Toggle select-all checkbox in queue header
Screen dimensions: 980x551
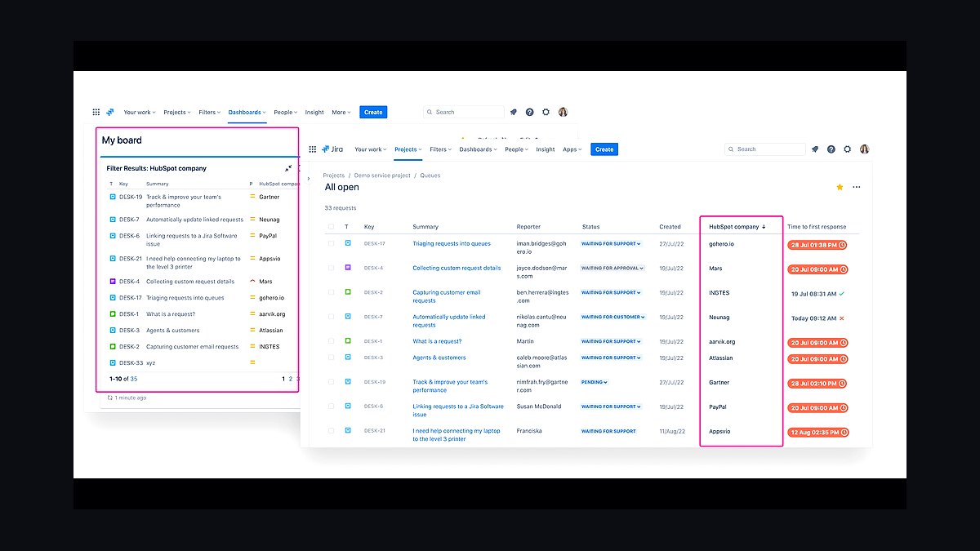coord(331,227)
